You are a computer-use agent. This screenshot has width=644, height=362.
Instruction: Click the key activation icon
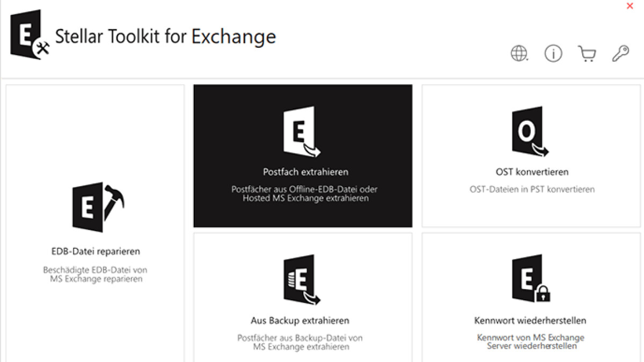620,54
